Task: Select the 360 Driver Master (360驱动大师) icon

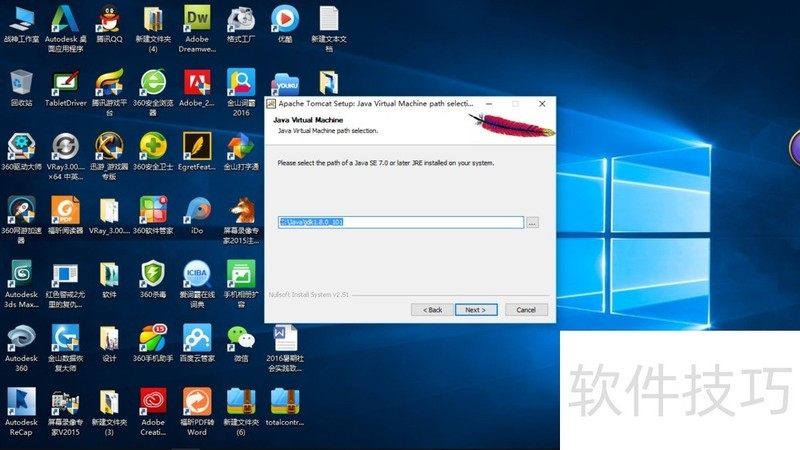Action: coord(21,147)
